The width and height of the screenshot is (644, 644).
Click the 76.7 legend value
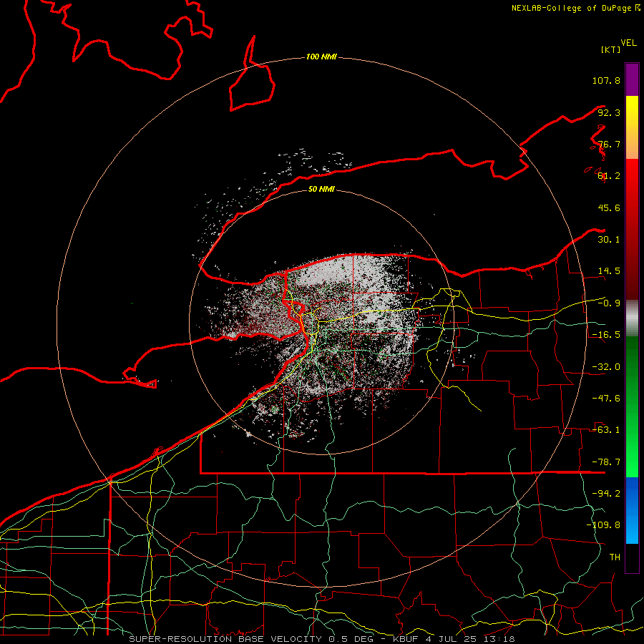tap(609, 144)
